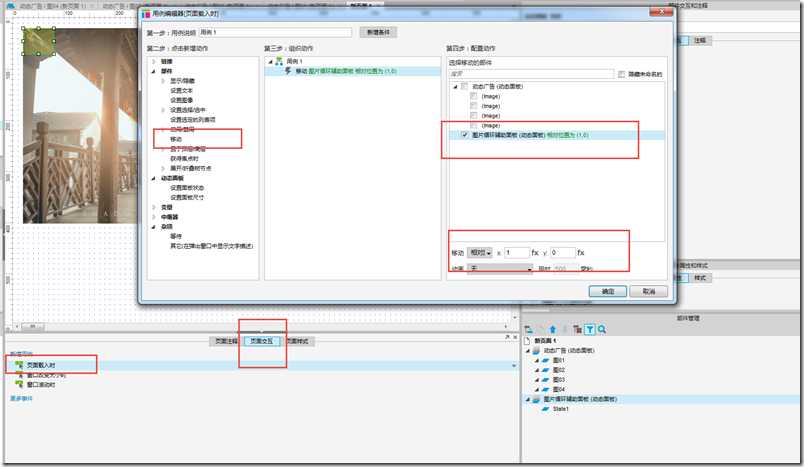Screen dimensions: 804x467
Task: Click the x offset input field
Action: [x=516, y=253]
